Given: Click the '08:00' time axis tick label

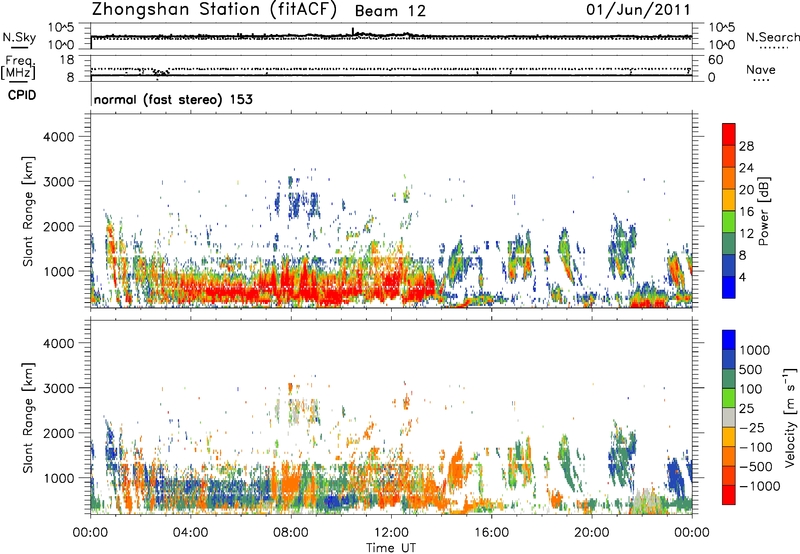Looking at the screenshot, I should point(291,533).
